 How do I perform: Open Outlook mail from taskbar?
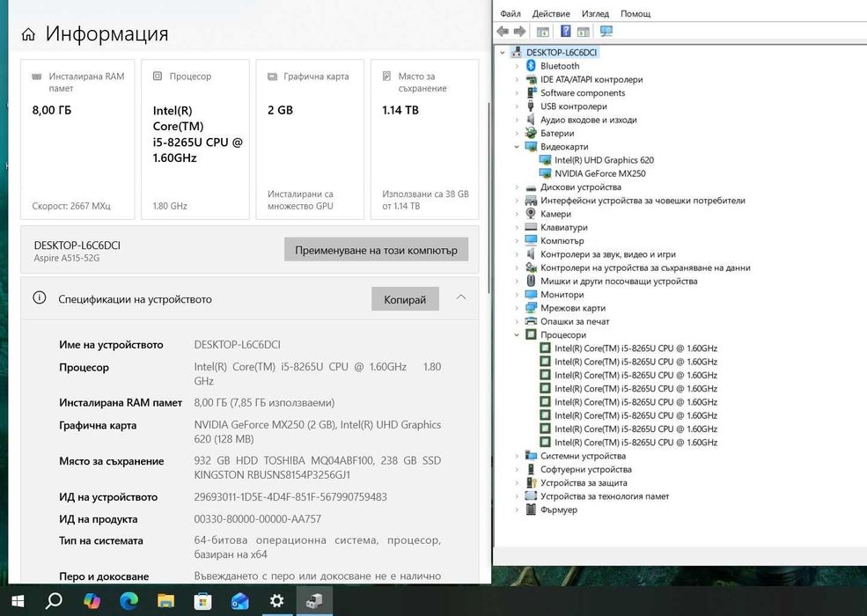(239, 600)
